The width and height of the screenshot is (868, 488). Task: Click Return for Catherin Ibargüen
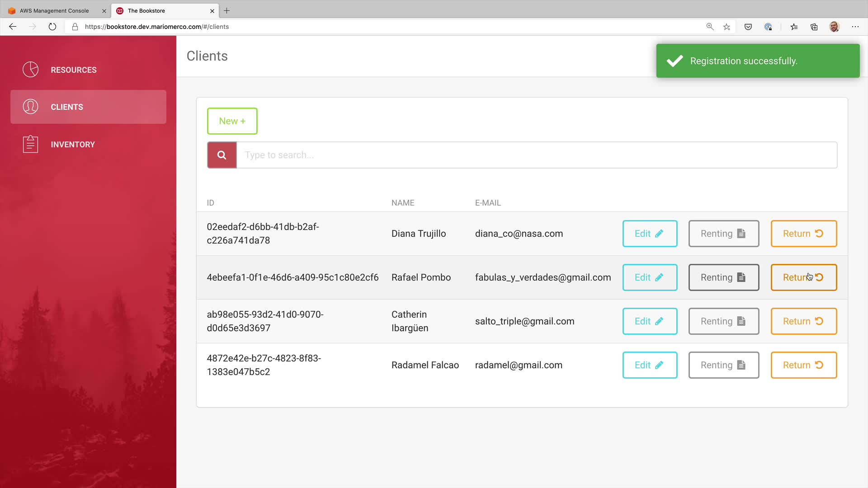pyautogui.click(x=803, y=321)
